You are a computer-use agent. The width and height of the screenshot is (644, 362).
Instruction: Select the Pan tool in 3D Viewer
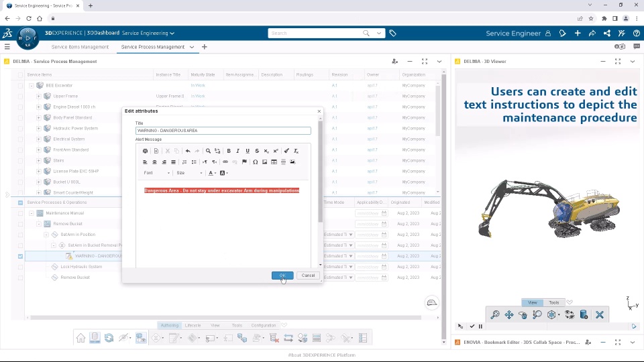[509, 315]
